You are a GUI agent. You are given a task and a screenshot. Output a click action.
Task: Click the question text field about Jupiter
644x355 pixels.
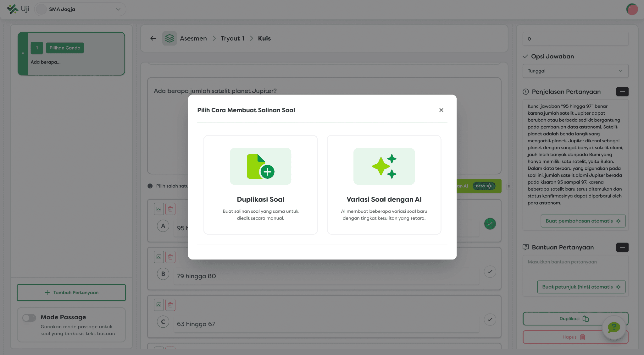[x=324, y=126]
